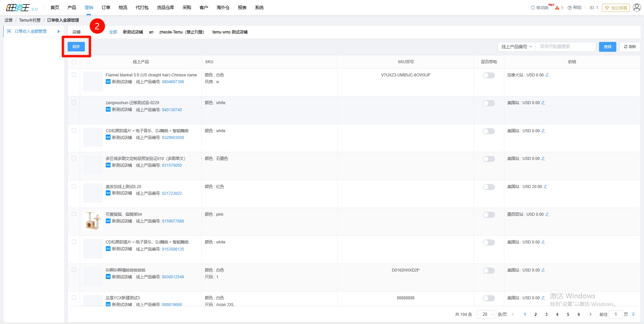644x324 pixels.
Task: Click edit pencil beside 加拿大站 USD 0.00
Action: (547, 75)
